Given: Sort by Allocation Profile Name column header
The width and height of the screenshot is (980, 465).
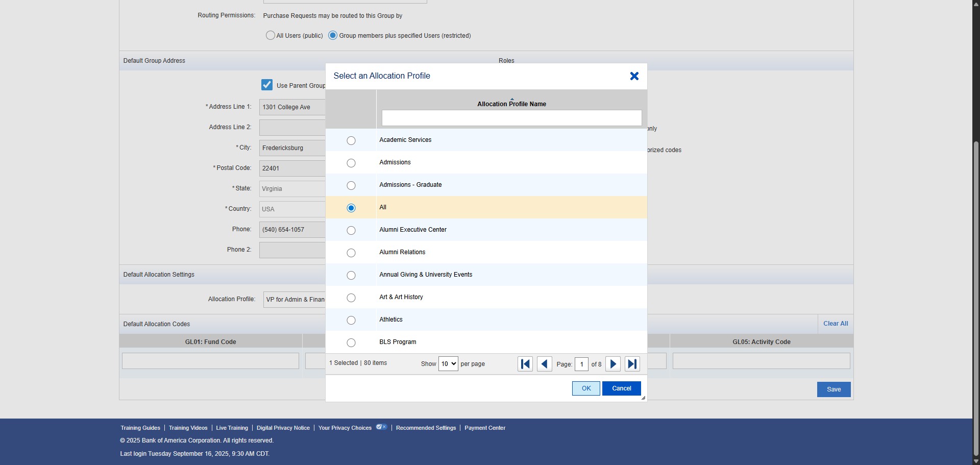Looking at the screenshot, I should [511, 104].
